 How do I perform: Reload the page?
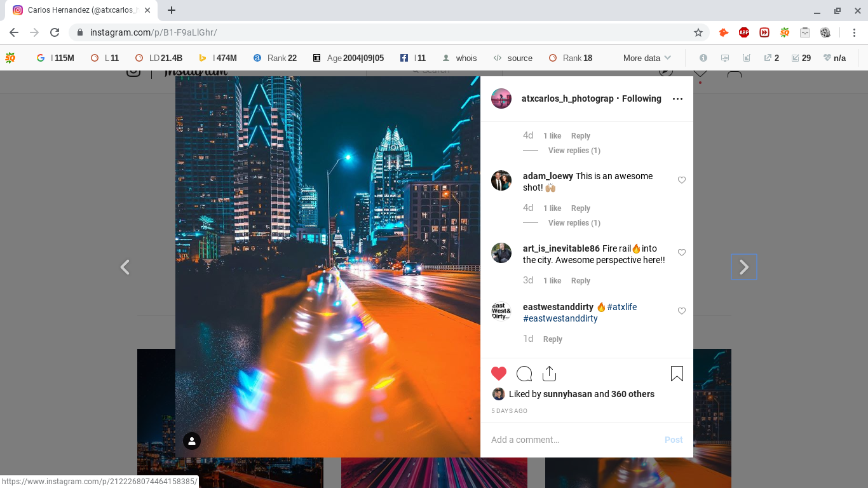pyautogui.click(x=55, y=32)
